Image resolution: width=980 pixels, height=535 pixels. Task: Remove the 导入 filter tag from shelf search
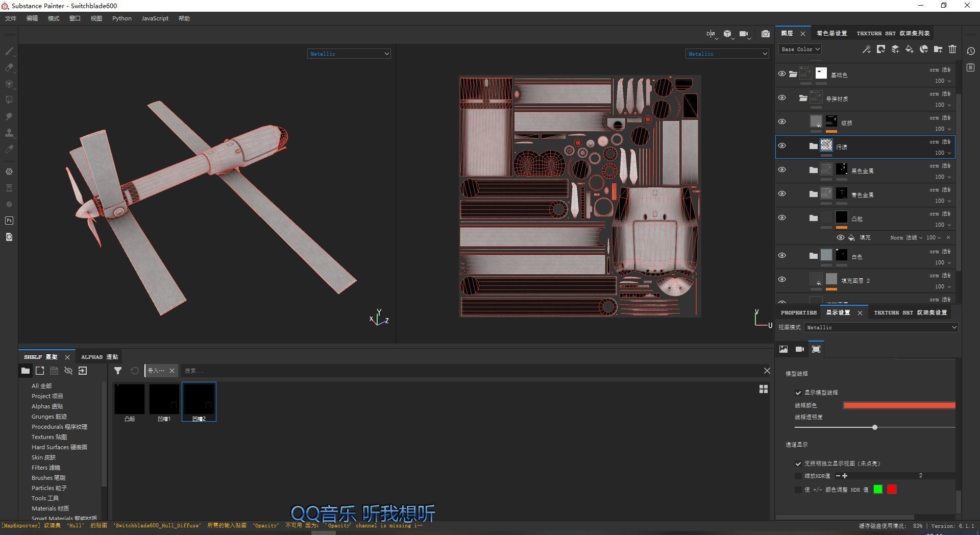172,371
